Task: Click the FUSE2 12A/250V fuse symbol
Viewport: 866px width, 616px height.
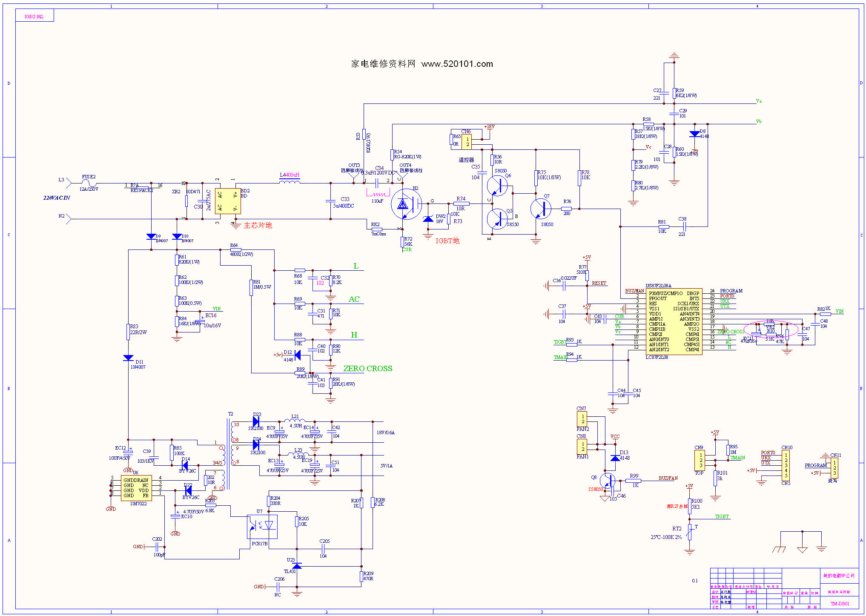Action: [x=89, y=183]
